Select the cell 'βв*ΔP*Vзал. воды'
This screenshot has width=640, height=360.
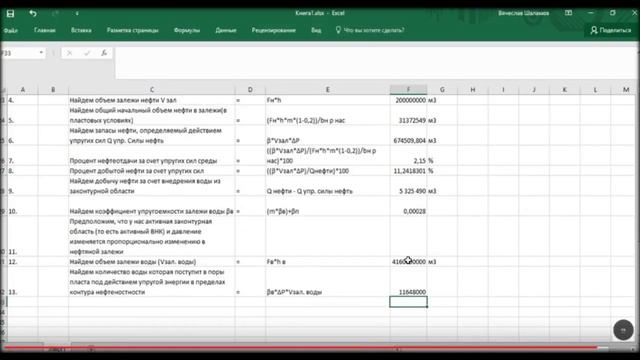(x=327, y=282)
